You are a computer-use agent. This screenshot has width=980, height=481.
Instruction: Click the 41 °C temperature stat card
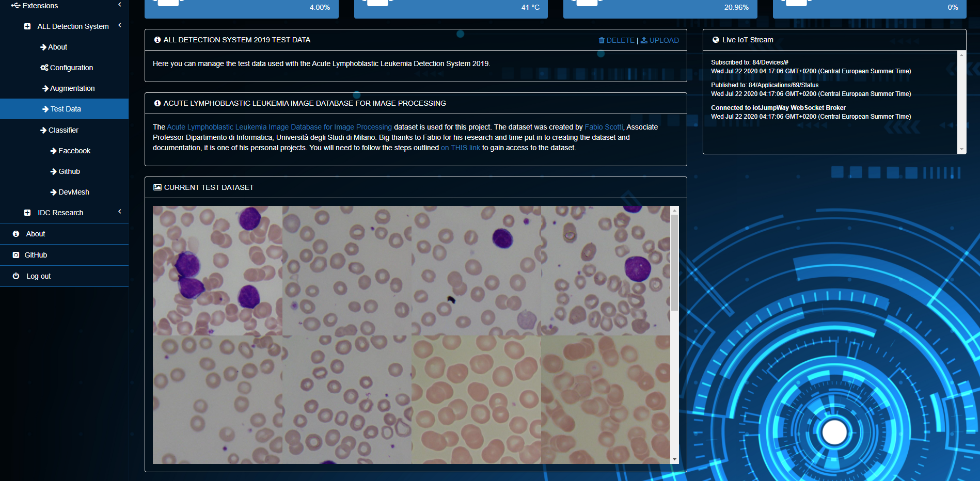[451, 9]
